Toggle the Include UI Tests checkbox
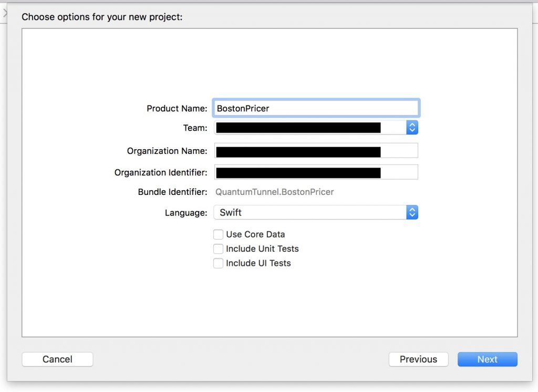Image resolution: width=538 pixels, height=392 pixels. pos(219,263)
